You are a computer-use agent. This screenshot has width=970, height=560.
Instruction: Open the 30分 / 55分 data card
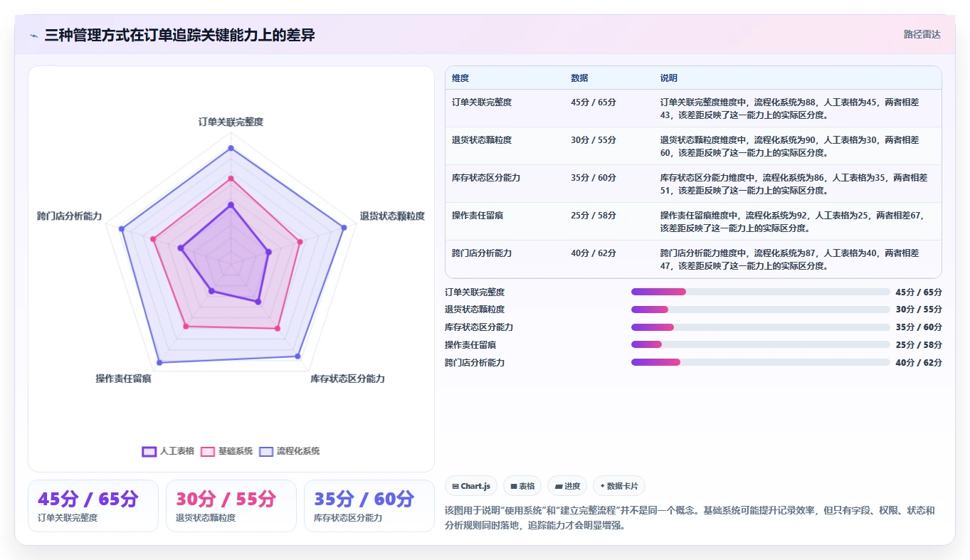[231, 506]
